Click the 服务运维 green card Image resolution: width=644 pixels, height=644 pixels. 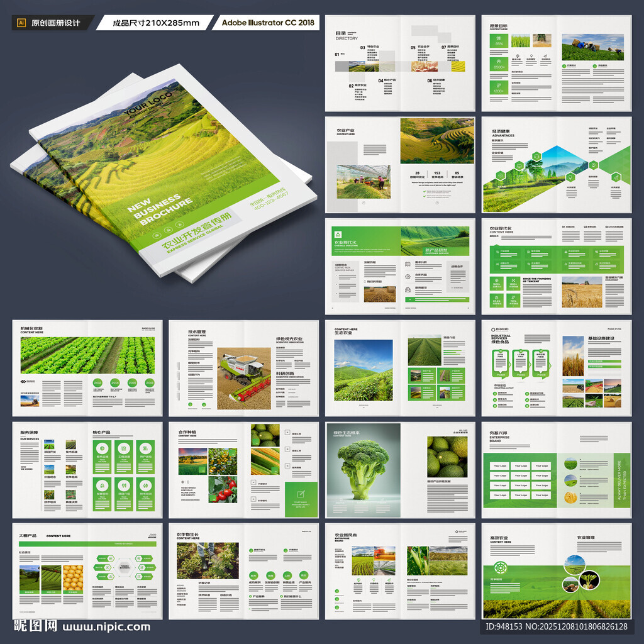coord(103,457)
